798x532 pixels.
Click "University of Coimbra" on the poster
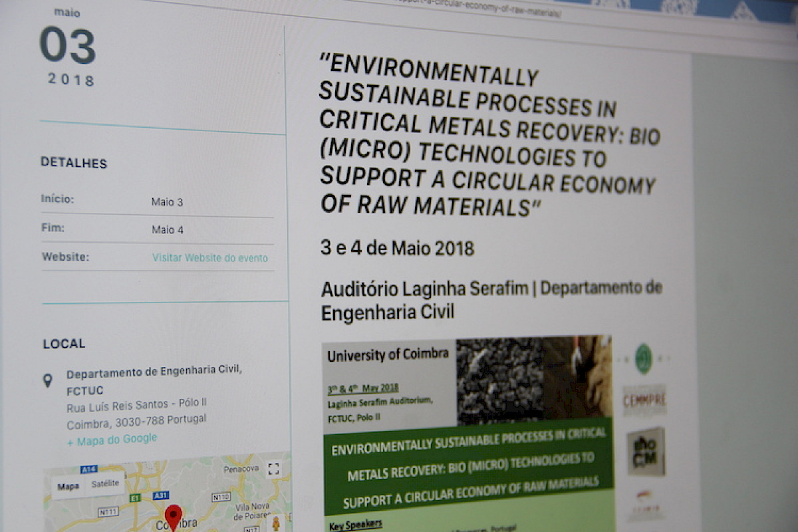point(388,354)
